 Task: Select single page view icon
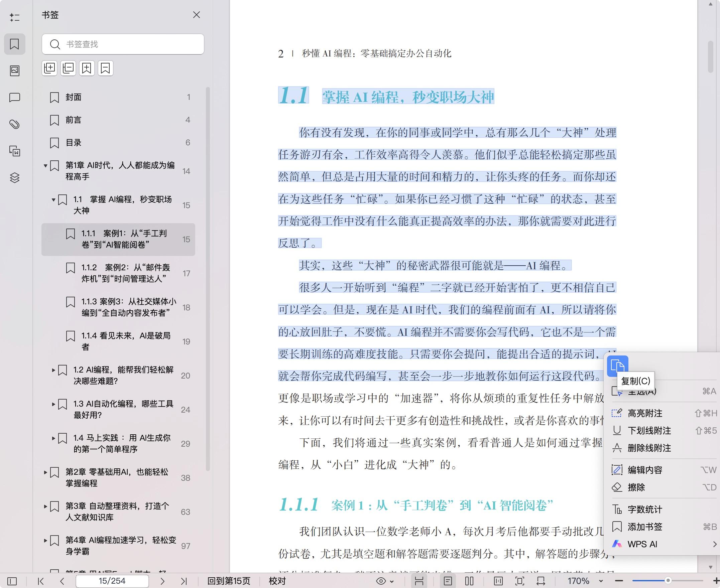448,581
